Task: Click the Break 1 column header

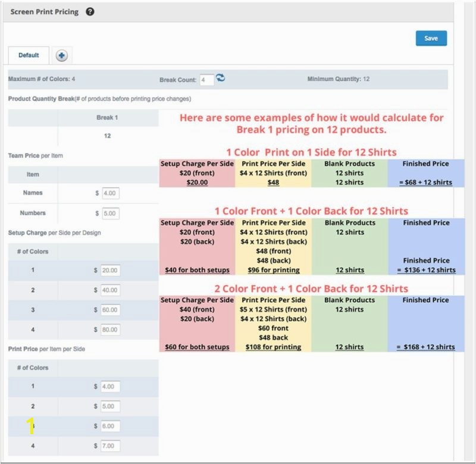Action: tap(107, 118)
